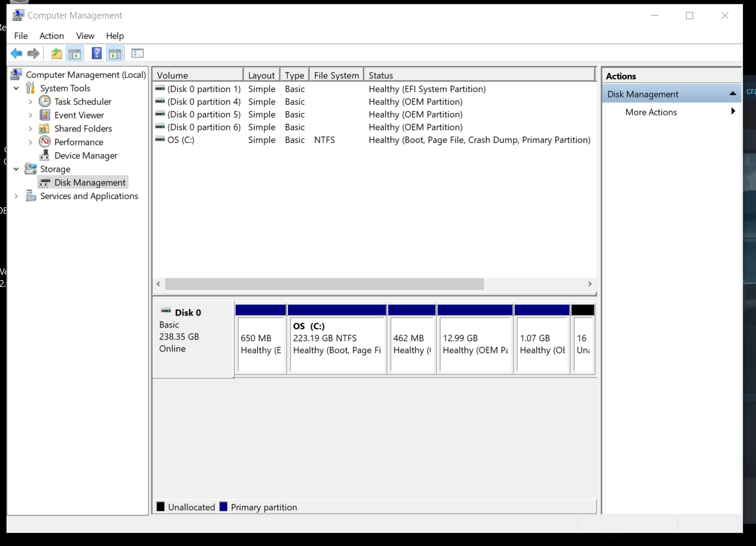Viewport: 756px width, 546px height.
Task: Collapse the Storage tree node
Action: click(x=16, y=169)
